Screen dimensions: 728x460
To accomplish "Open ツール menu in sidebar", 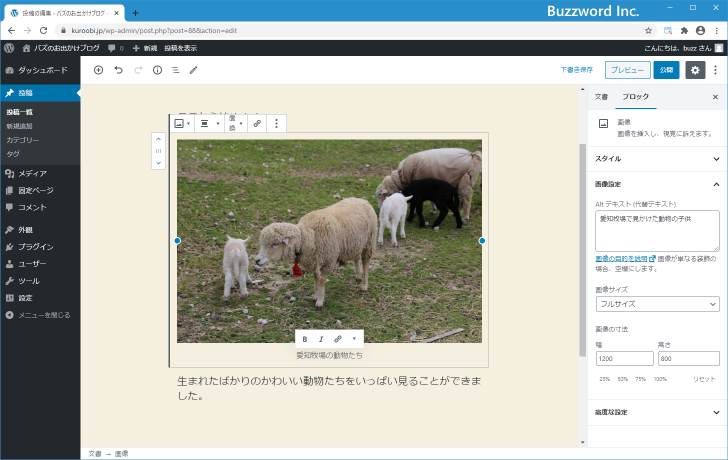I will point(40,281).
